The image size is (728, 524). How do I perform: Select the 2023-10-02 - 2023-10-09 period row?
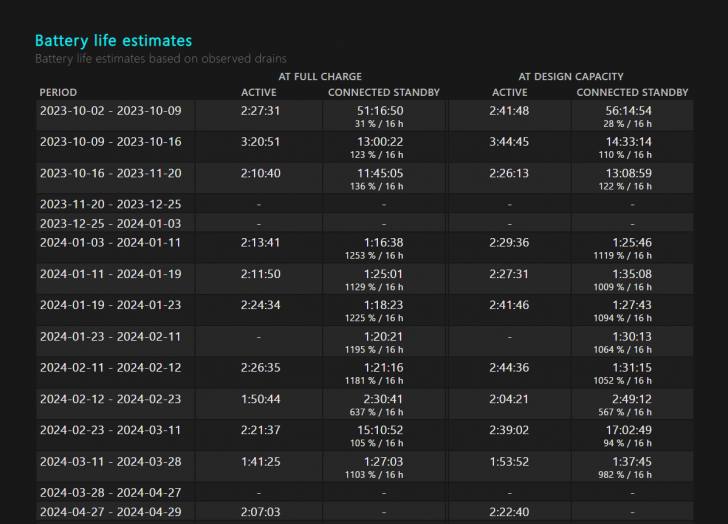110,111
